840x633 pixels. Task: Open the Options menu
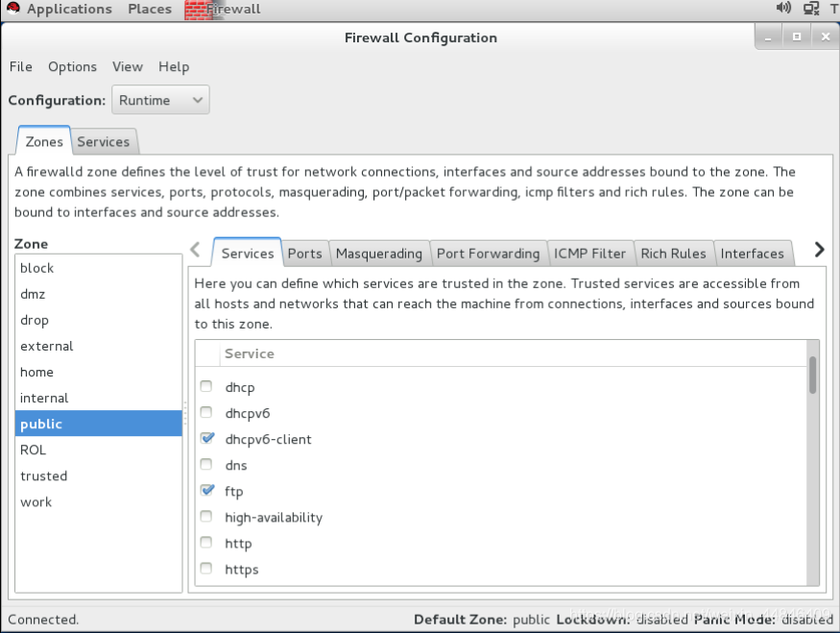tap(72, 66)
